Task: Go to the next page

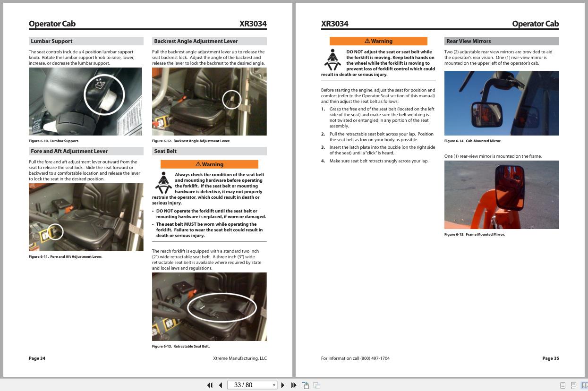Action: (x=283, y=385)
